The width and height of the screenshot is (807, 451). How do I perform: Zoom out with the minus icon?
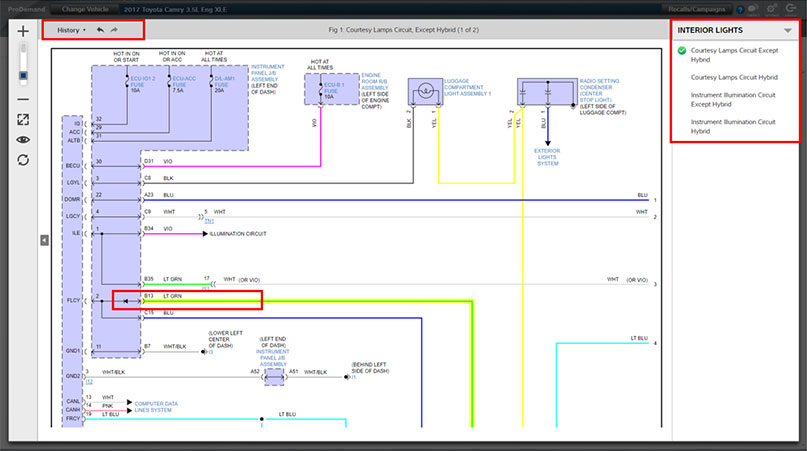23,99
